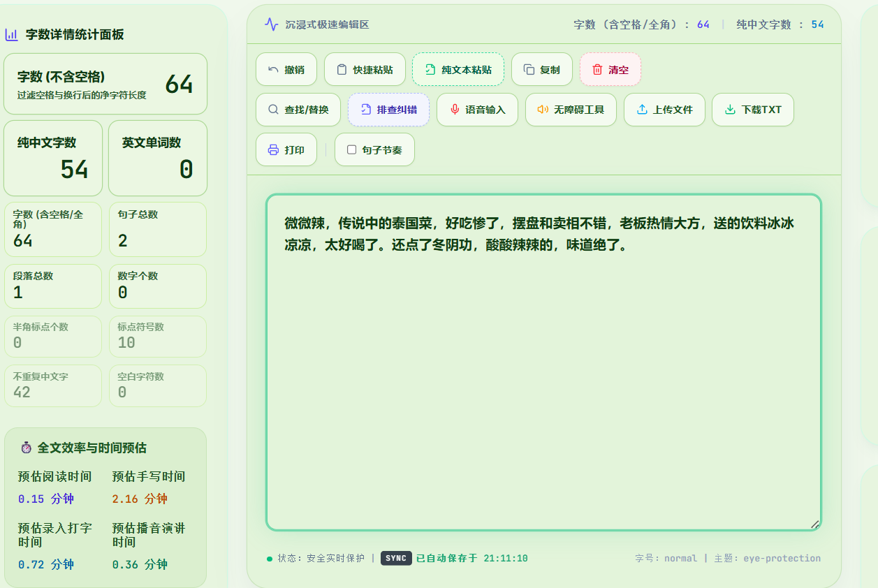Click the magnifier icon on 查找/替换
This screenshot has width=878, height=588.
[273, 110]
